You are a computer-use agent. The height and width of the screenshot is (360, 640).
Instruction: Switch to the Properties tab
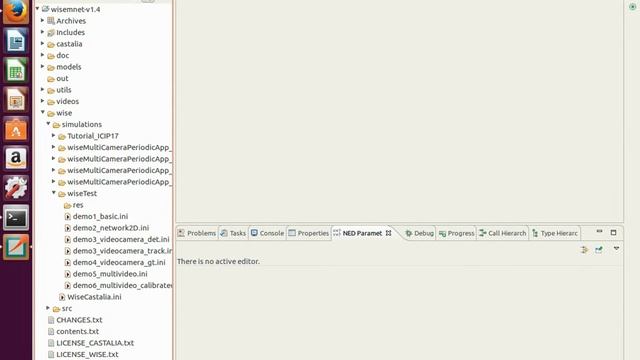[x=309, y=233]
